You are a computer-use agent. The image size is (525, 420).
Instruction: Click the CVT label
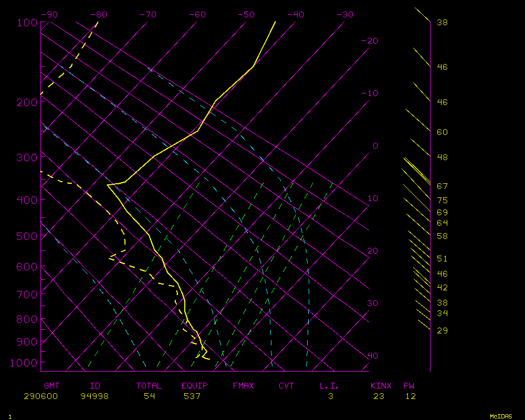(286, 386)
